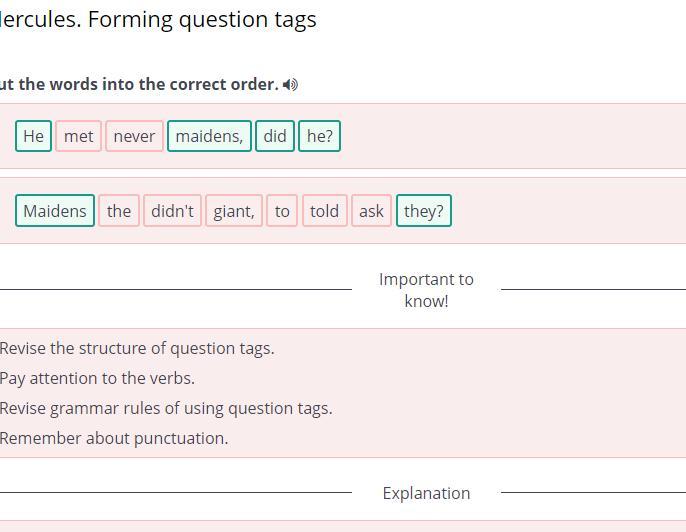Select the "Maidens" tile in second sentence
The image size is (686, 532).
(55, 211)
